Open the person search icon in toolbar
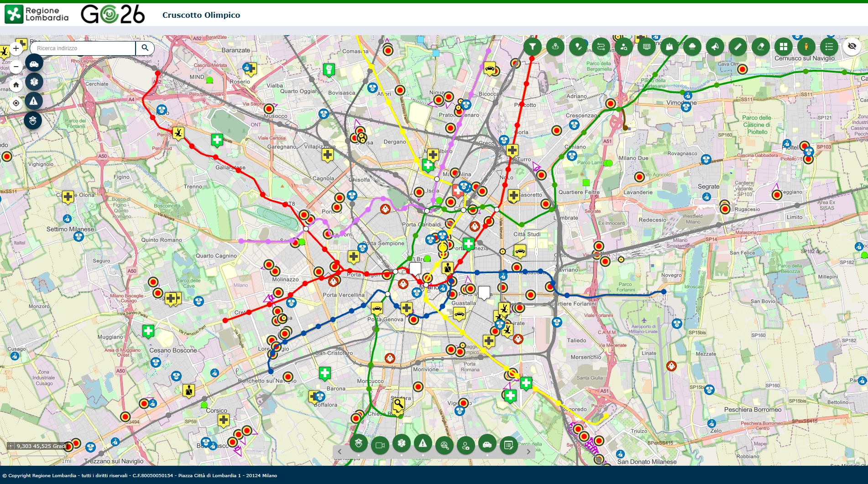The height and width of the screenshot is (484, 868). coord(623,47)
